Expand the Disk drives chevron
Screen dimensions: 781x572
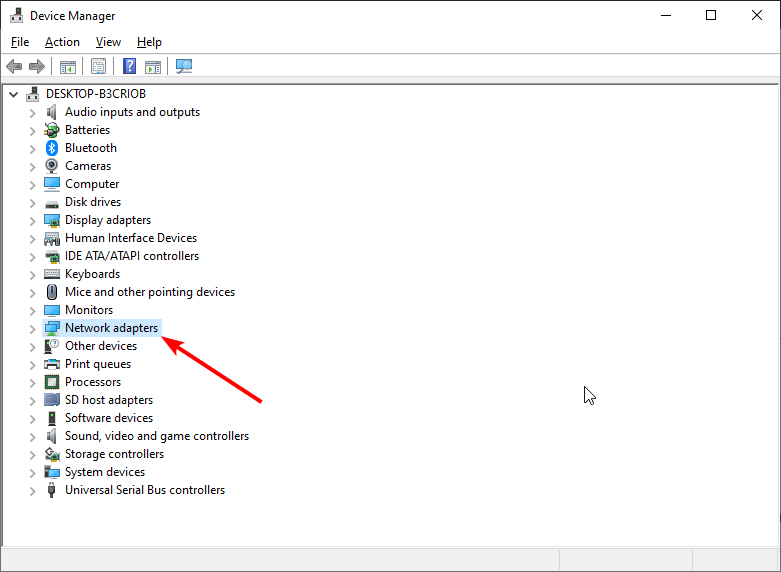pos(32,203)
